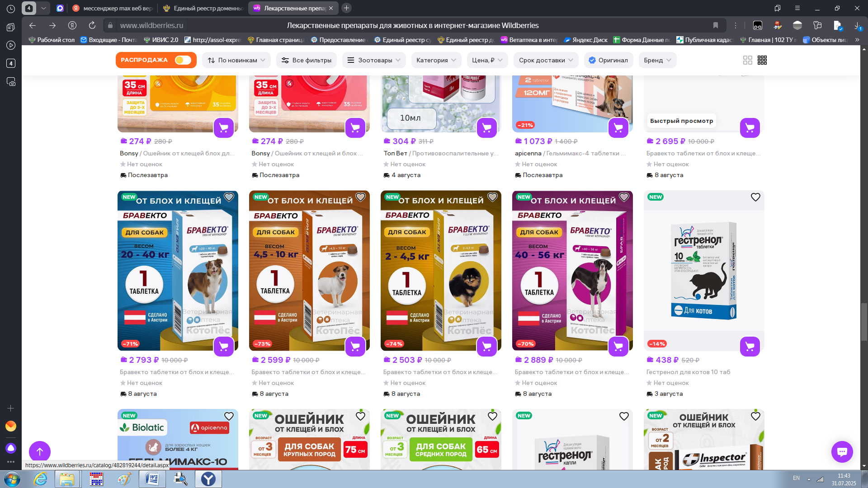Switch to Единый реестр доменных tab
Viewport: 868px width, 488px height.
tap(203, 8)
